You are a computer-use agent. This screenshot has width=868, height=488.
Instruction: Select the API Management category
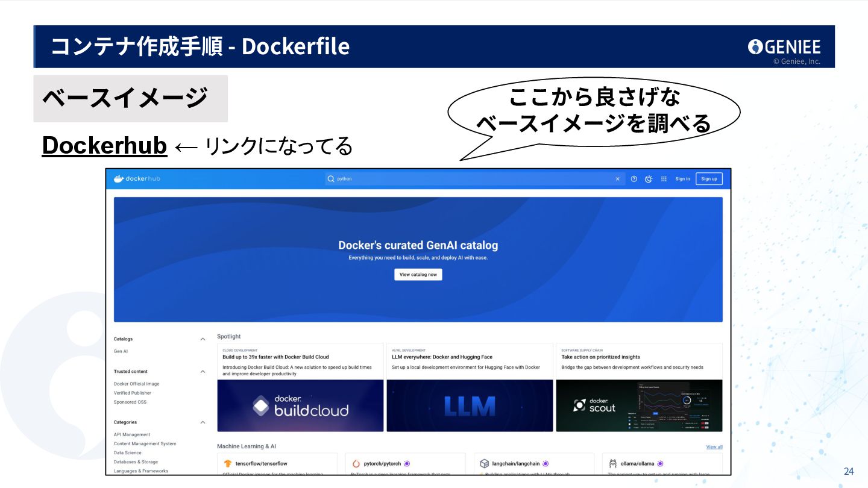(x=132, y=434)
